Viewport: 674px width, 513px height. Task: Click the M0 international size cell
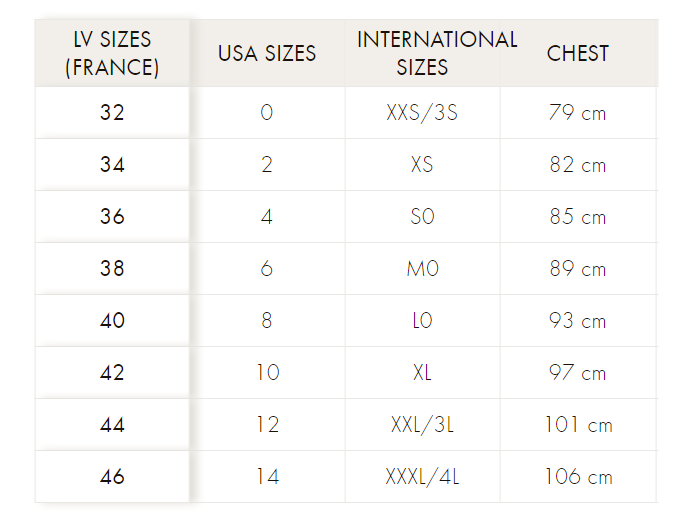[422, 269]
